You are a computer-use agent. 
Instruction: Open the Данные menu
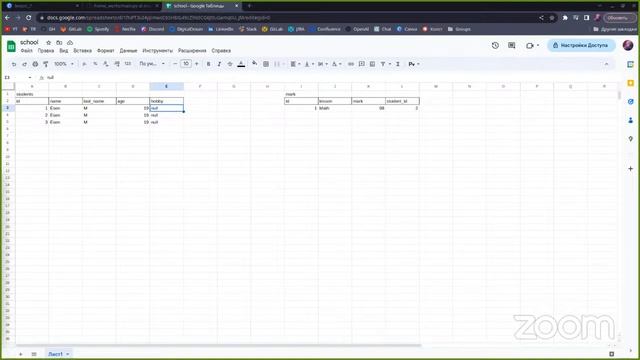(x=128, y=51)
